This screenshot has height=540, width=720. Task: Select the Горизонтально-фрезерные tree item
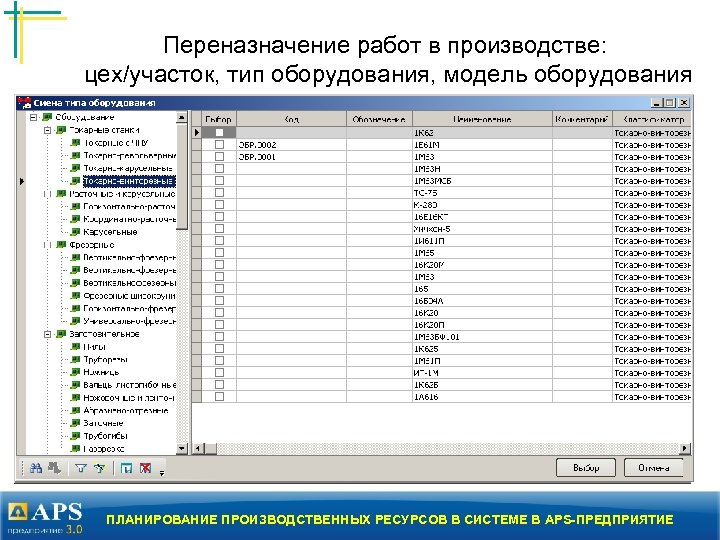(x=129, y=309)
